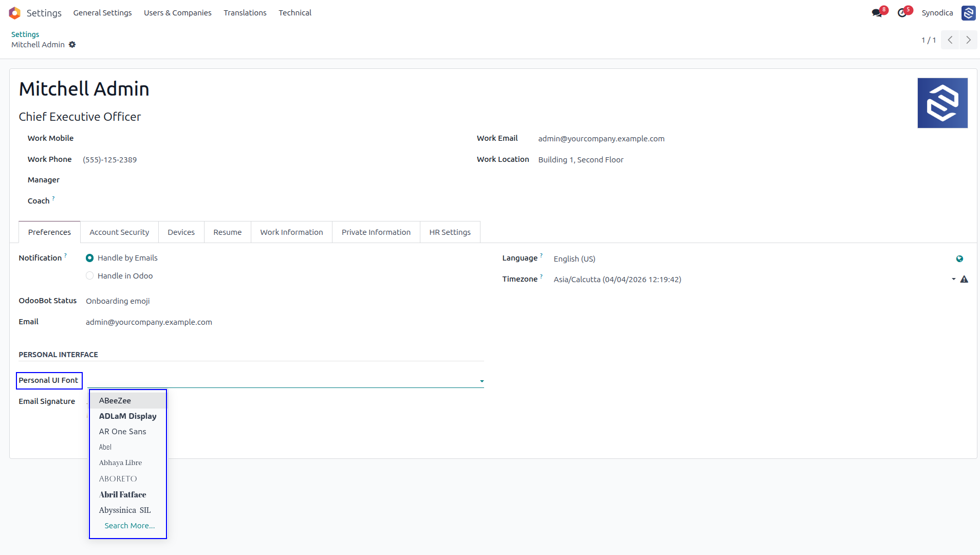Go to the next record arrow
This screenshot has width=980, height=555.
pos(968,40)
